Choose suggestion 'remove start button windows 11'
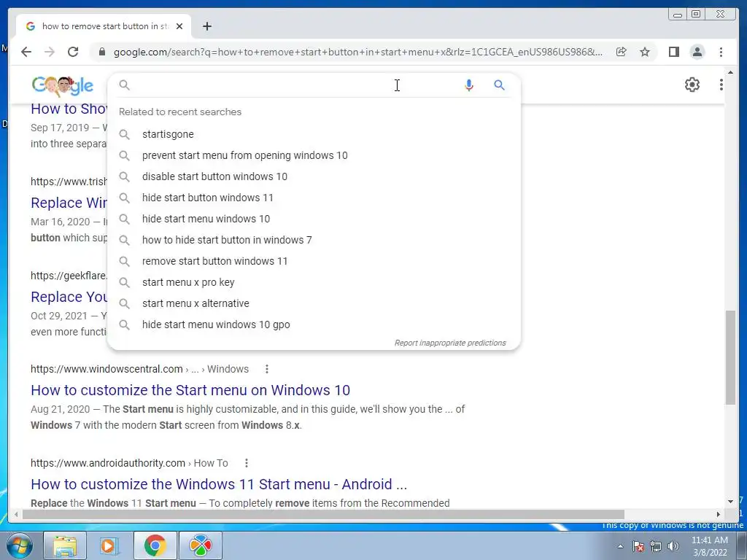Screen dimensions: 747x560 tap(314, 261)
